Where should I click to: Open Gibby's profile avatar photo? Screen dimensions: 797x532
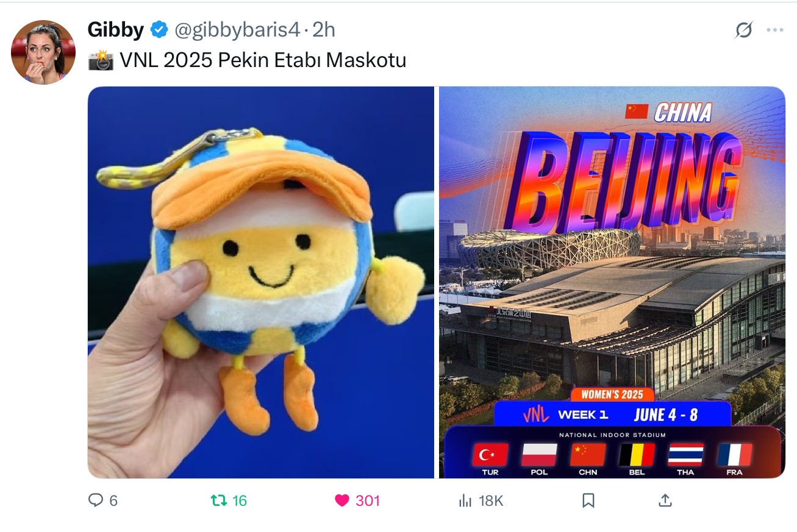coord(43,52)
